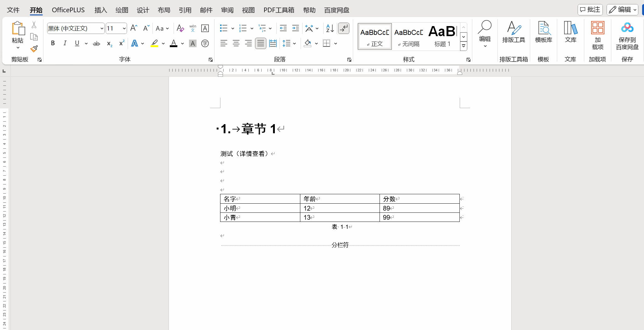Click the Format Painter brush icon

34,49
